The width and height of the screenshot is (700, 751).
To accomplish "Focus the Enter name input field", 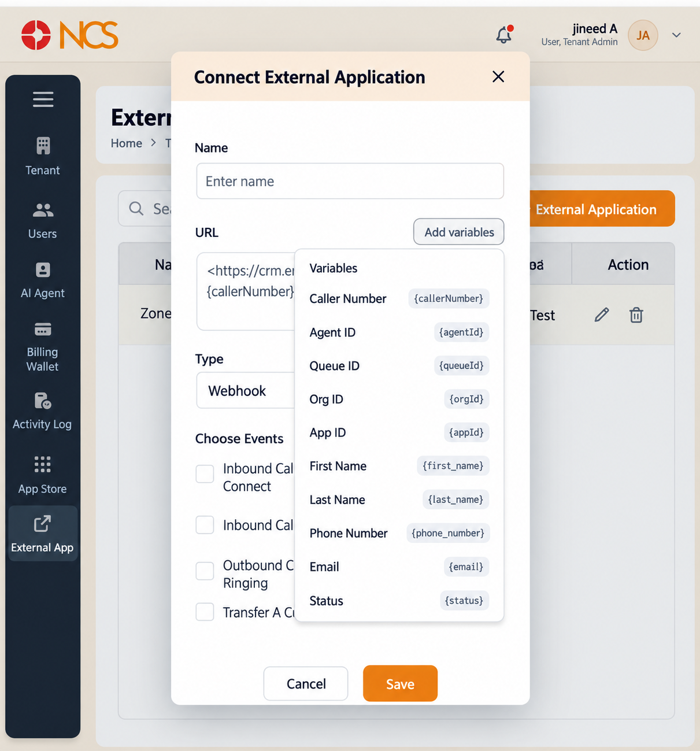I will point(350,181).
